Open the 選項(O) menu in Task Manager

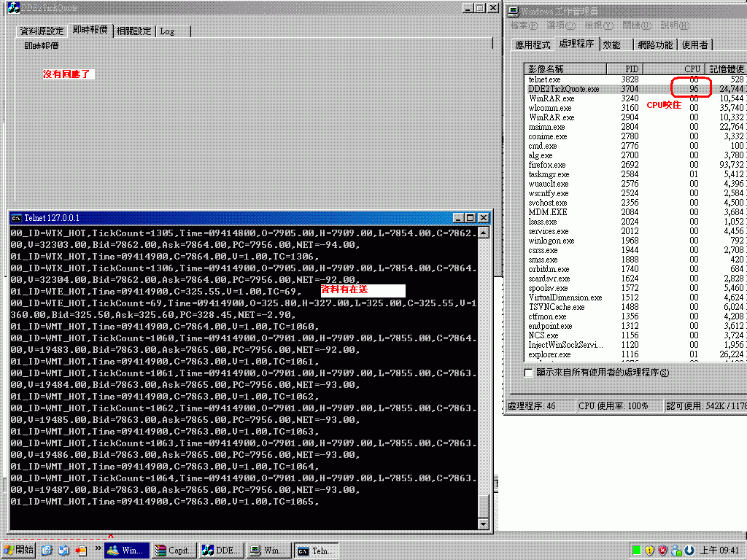point(561,26)
